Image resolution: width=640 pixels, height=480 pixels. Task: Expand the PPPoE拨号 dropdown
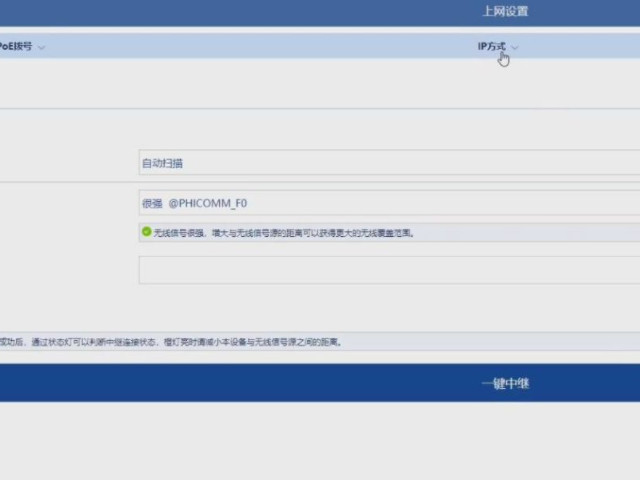click(x=21, y=47)
